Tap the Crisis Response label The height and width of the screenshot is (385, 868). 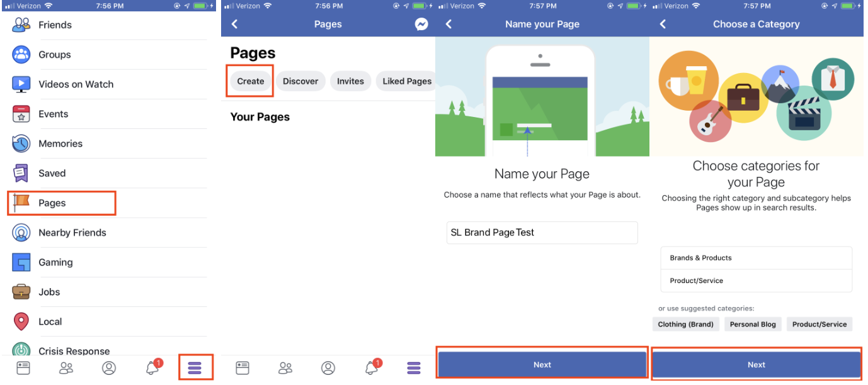(74, 351)
